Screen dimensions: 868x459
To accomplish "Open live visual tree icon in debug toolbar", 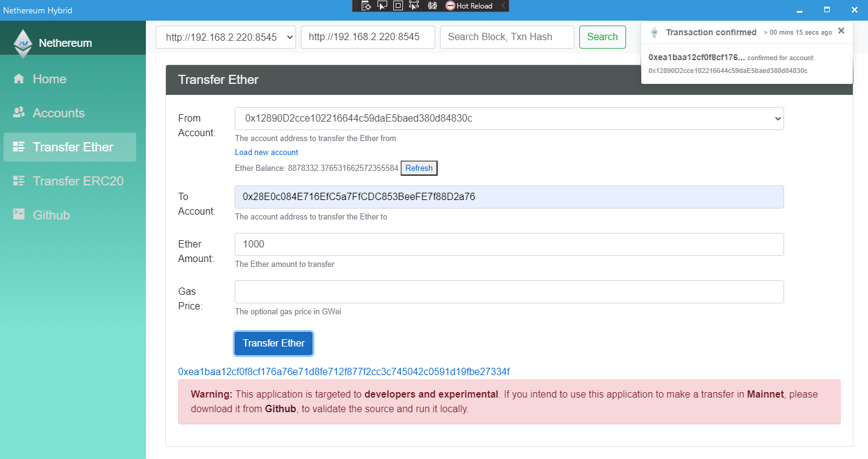I will (367, 5).
